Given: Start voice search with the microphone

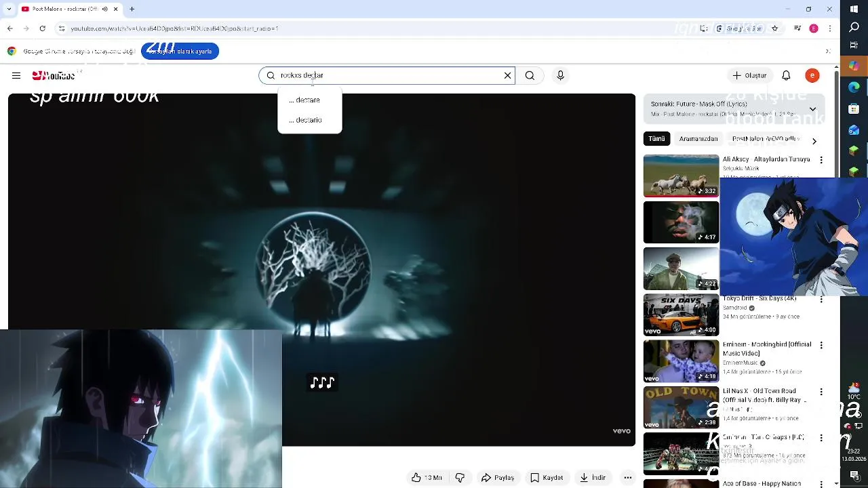Looking at the screenshot, I should tap(560, 76).
